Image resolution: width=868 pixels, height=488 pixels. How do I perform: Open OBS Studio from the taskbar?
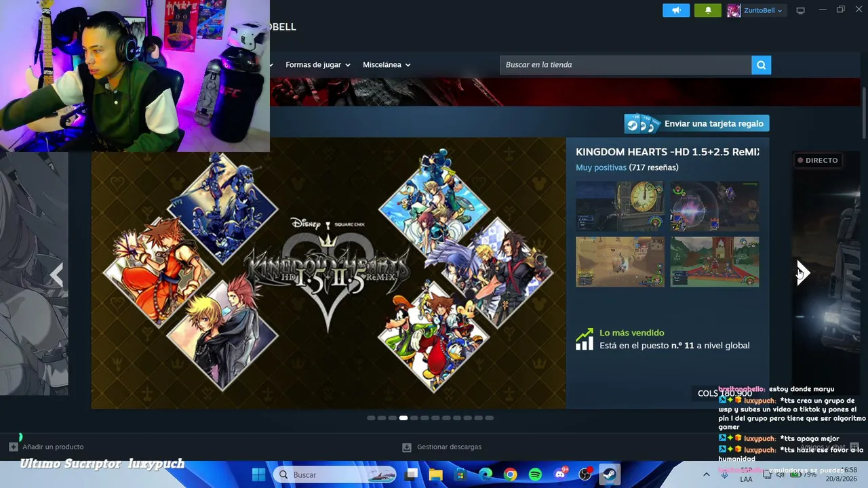[585, 474]
